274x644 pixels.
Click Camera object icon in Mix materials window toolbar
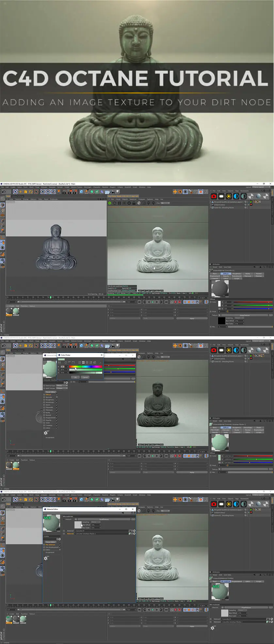(112, 500)
